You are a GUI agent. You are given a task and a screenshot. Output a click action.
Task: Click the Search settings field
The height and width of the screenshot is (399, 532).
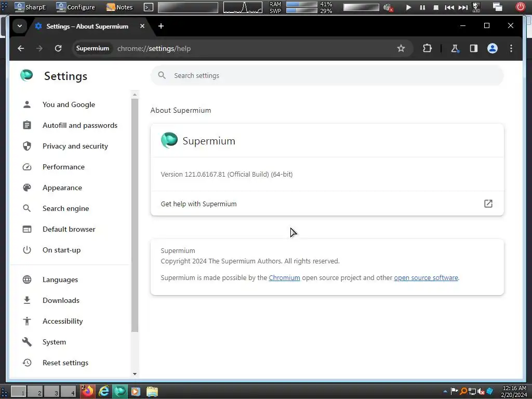pyautogui.click(x=327, y=75)
